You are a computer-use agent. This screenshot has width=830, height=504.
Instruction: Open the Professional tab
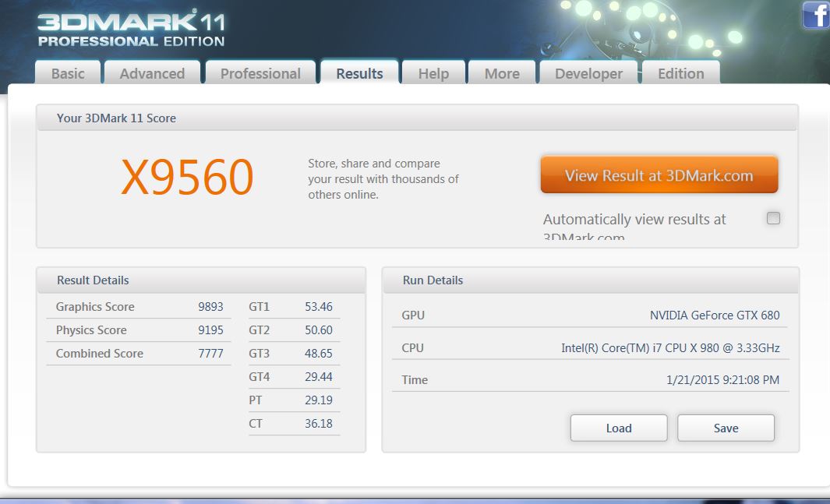[x=260, y=73]
